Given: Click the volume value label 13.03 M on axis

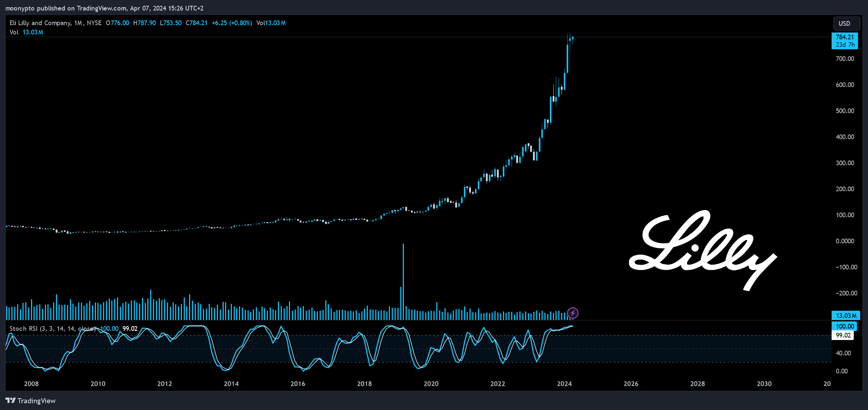Looking at the screenshot, I should [846, 315].
